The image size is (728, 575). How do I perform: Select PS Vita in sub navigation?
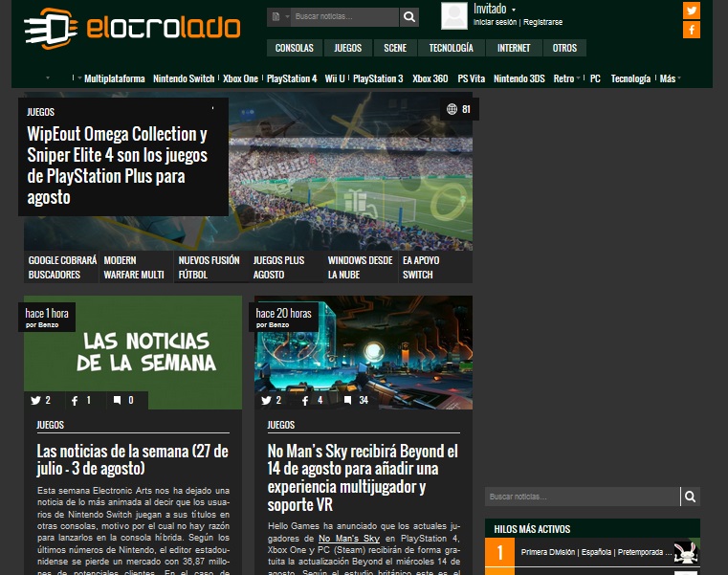point(472,78)
